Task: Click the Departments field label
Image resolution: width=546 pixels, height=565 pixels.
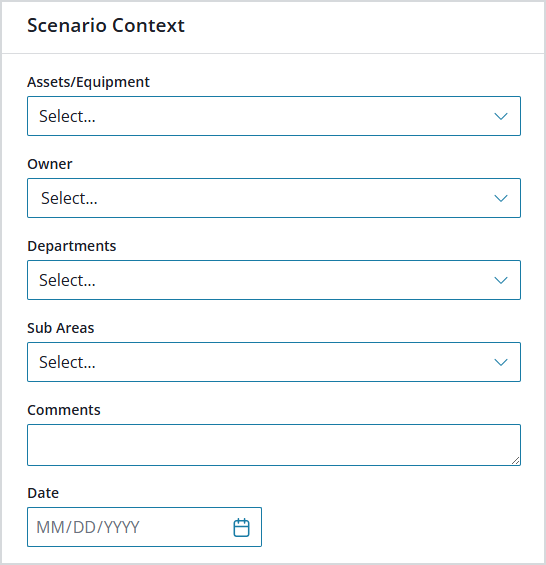Action: 72,246
